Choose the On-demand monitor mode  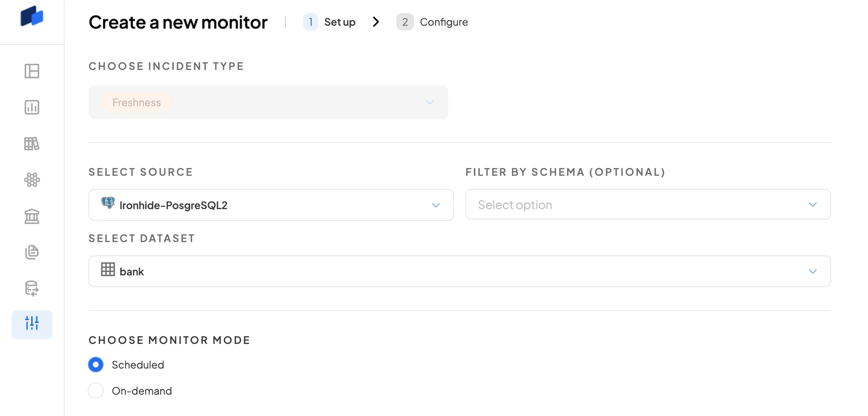point(96,391)
